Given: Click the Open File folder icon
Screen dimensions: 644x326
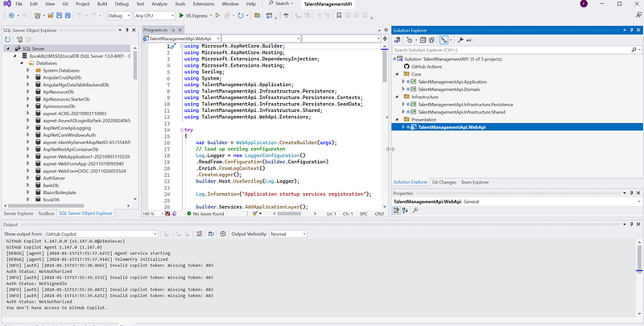Looking at the screenshot, I should point(51,15).
